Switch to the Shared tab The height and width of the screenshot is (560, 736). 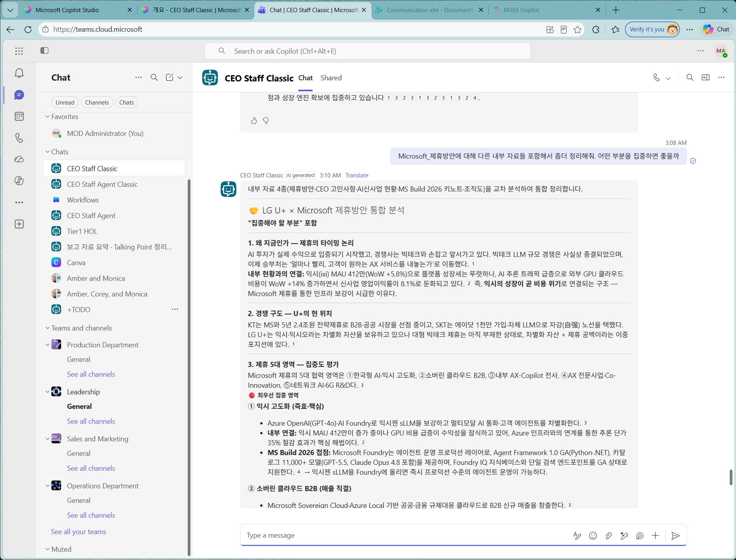[x=331, y=78]
